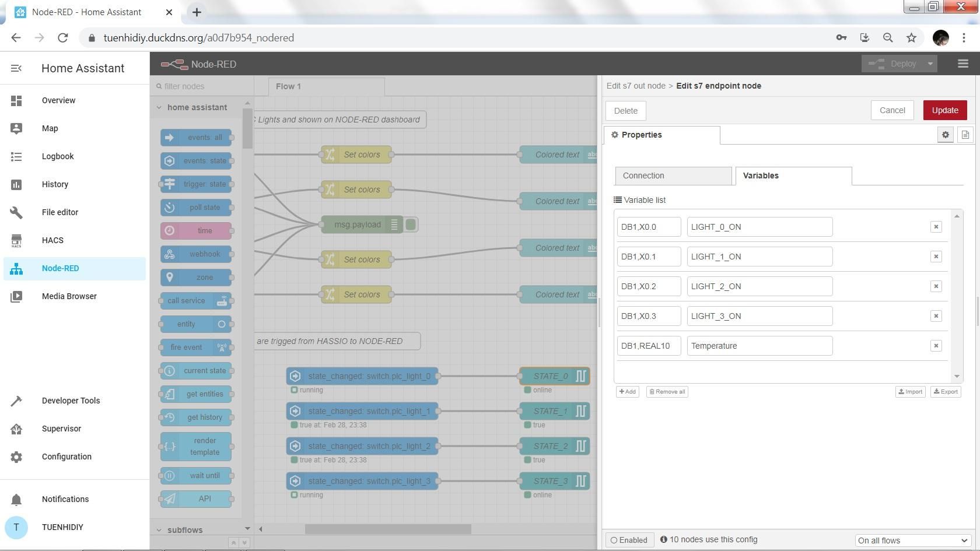
Task: Collapse the Home Assistant sidebar
Action: pos(16,68)
